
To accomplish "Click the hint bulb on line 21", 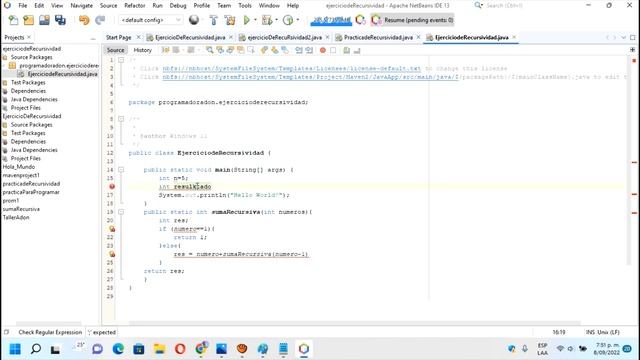I will [111, 229].
